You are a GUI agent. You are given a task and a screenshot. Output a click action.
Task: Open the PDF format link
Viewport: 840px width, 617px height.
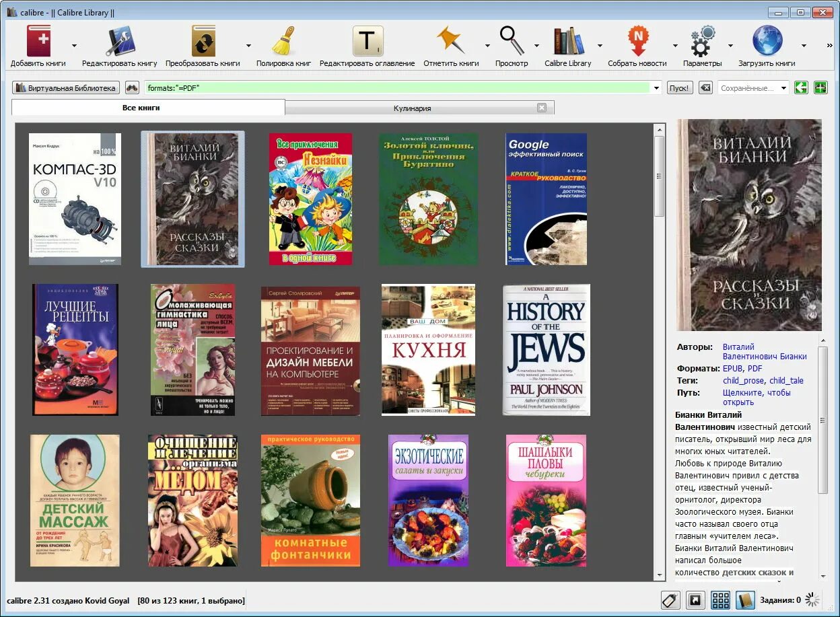[755, 369]
